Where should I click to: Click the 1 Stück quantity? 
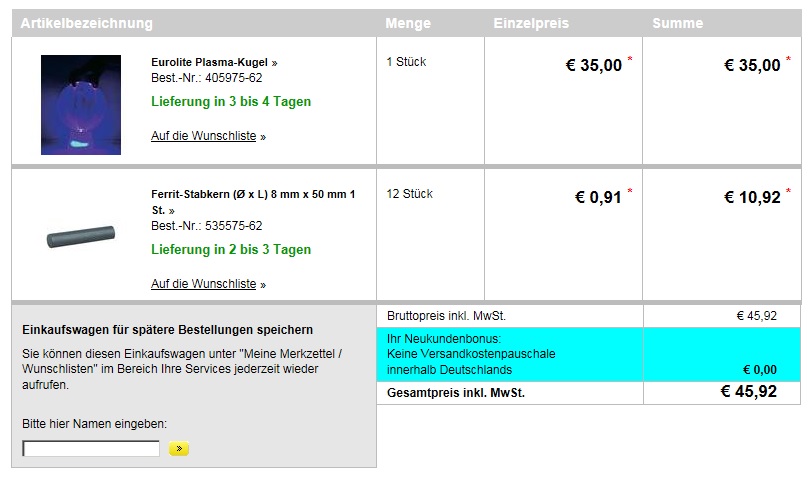406,62
